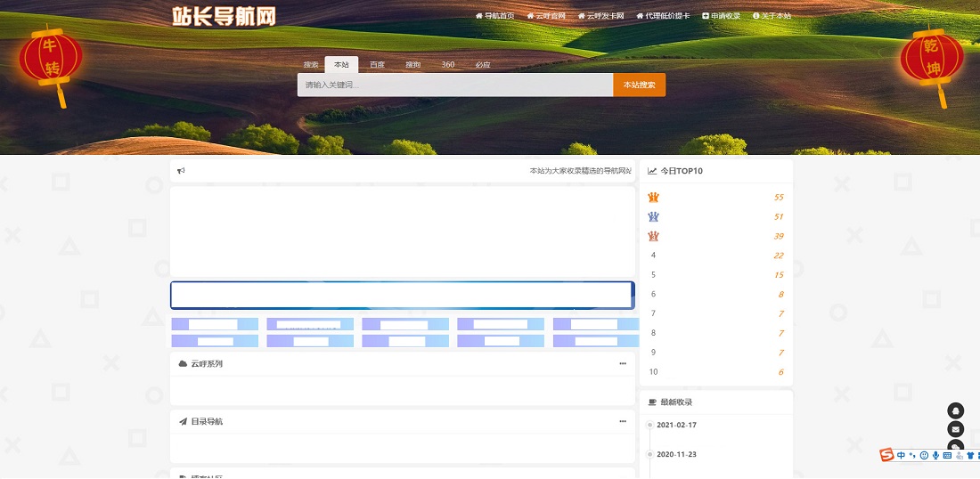The image size is (980, 479).
Task: Toggle Sogou Chinese/English mode (中)
Action: click(902, 455)
